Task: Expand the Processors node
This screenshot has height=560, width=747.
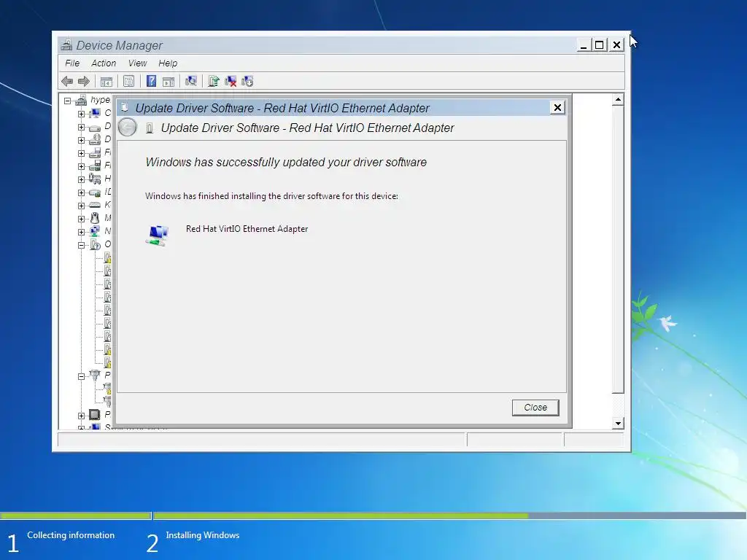Action: (81, 415)
